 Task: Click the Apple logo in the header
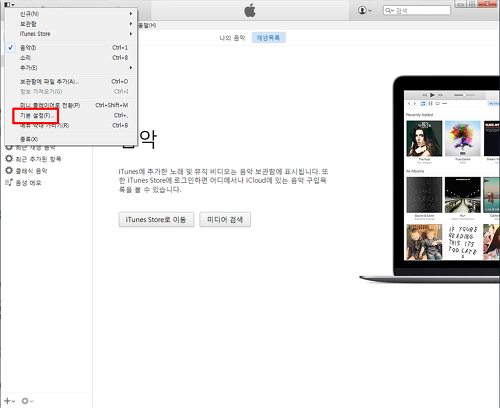point(250,10)
